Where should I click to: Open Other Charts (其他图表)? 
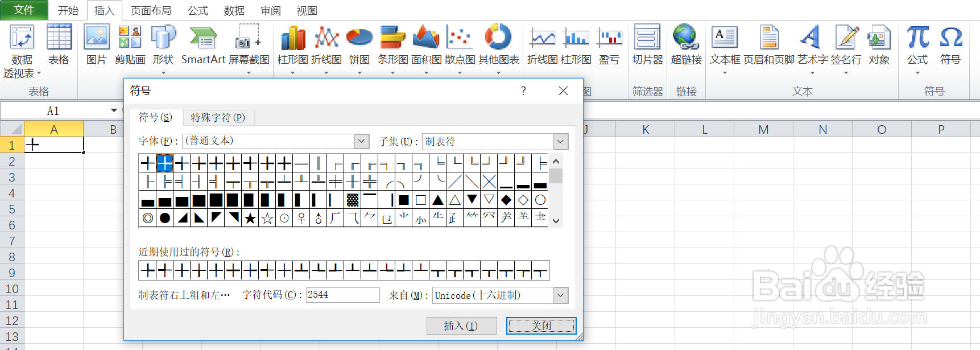[x=498, y=48]
